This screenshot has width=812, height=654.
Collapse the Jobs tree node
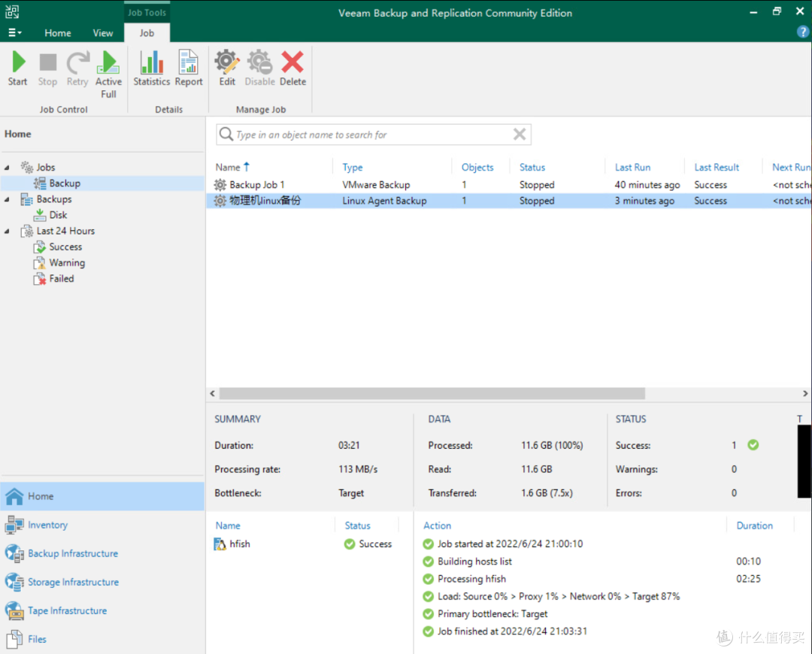click(8, 167)
